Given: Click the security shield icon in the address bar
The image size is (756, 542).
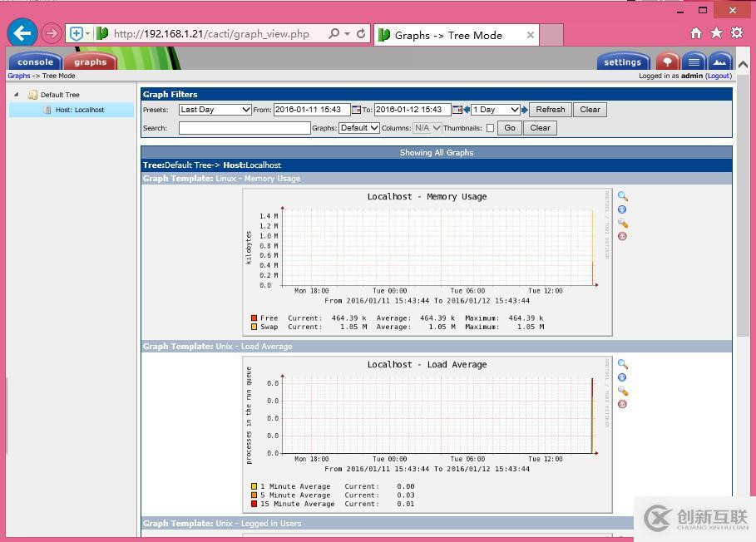Looking at the screenshot, I should tap(77, 34).
